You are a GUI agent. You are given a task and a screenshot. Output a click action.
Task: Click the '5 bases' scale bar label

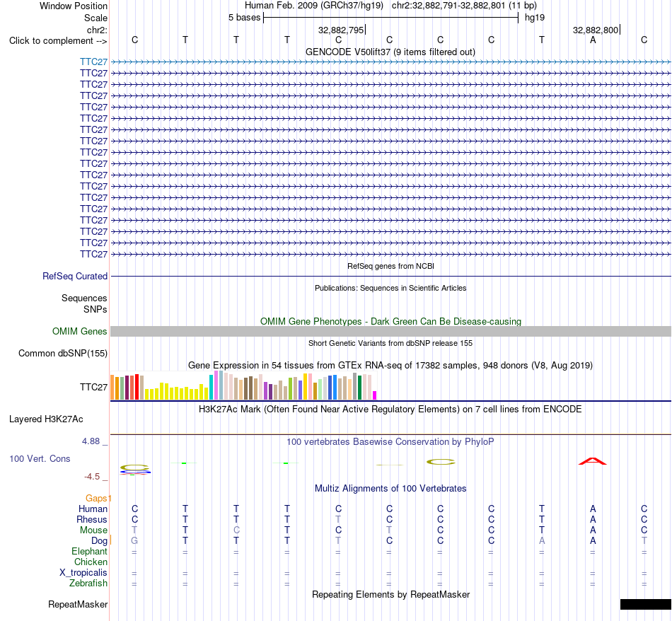coord(244,18)
